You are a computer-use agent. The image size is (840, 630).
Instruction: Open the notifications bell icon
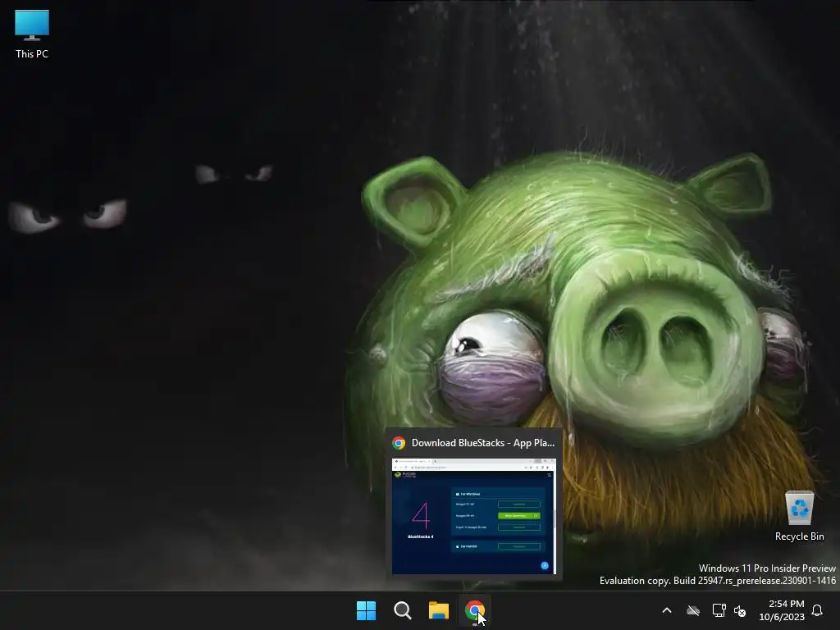click(817, 610)
